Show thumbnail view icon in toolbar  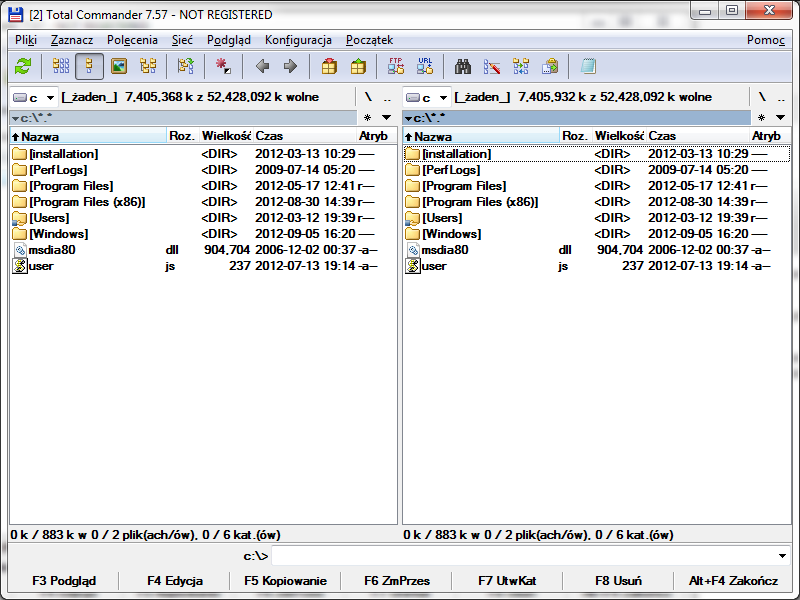[x=119, y=66]
